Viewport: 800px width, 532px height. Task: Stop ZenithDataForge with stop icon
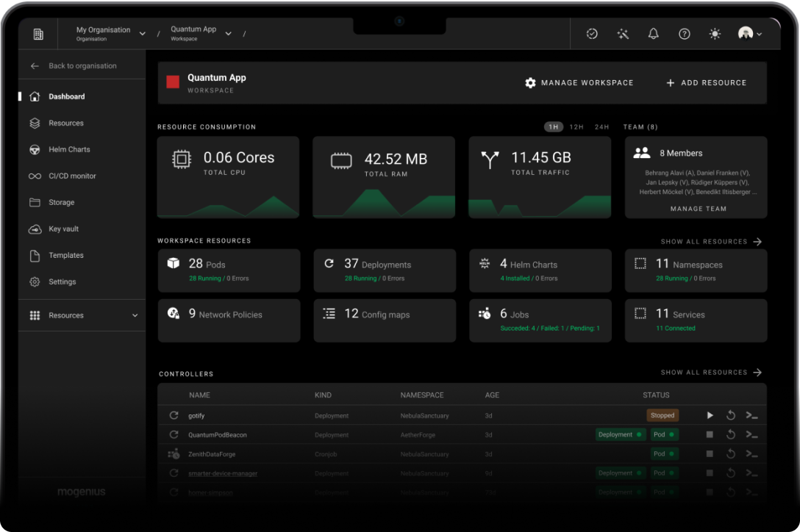[710, 453]
